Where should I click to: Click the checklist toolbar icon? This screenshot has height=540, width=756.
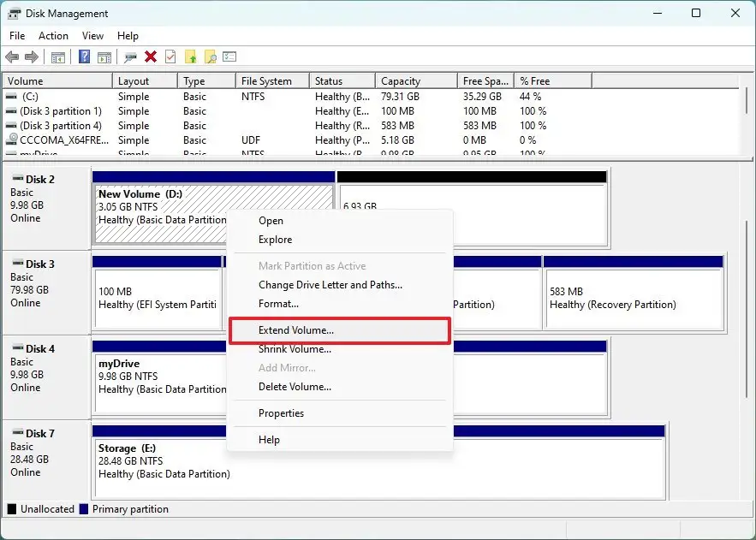(x=229, y=57)
